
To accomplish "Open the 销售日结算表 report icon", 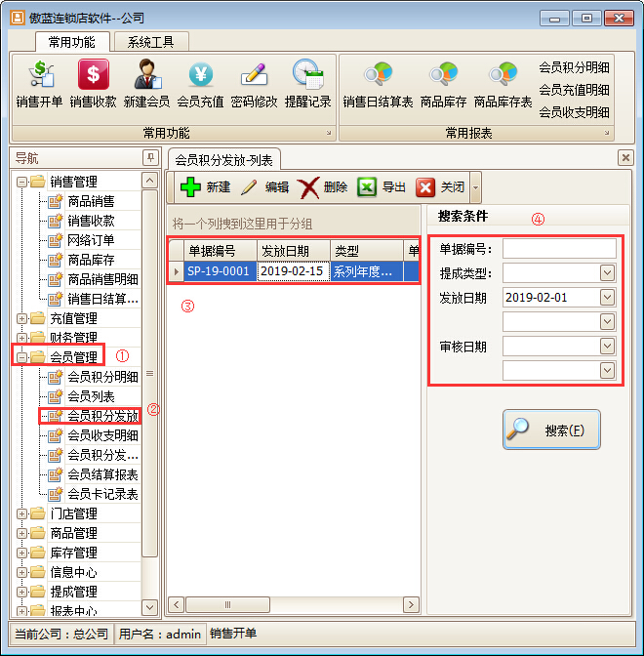I will pos(378,83).
